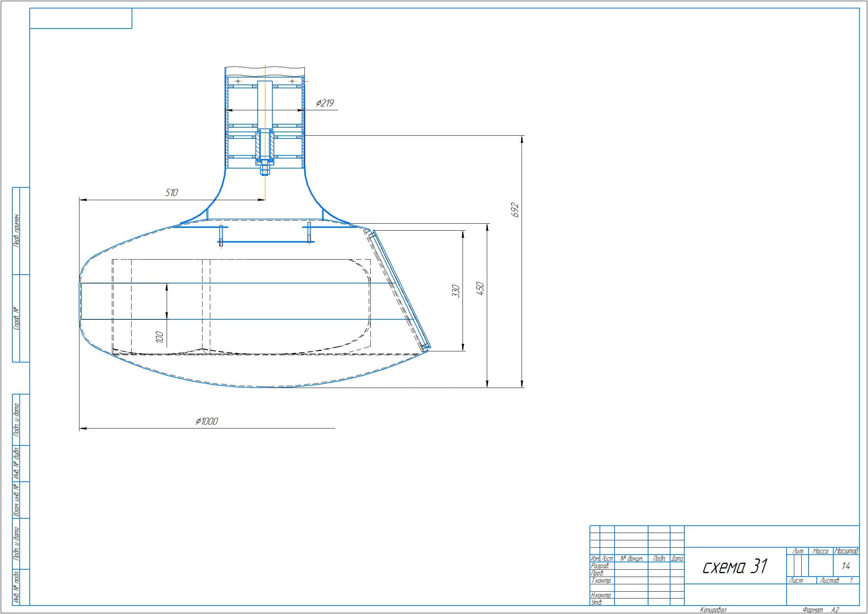Select the 510 horizontal dimension text
The height and width of the screenshot is (614, 868).
coord(171,192)
